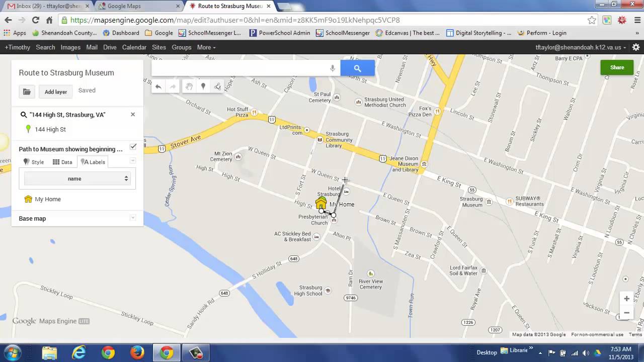The height and width of the screenshot is (362, 644).
Task: Switch to the Google Maps browser tab
Action: [138, 6]
